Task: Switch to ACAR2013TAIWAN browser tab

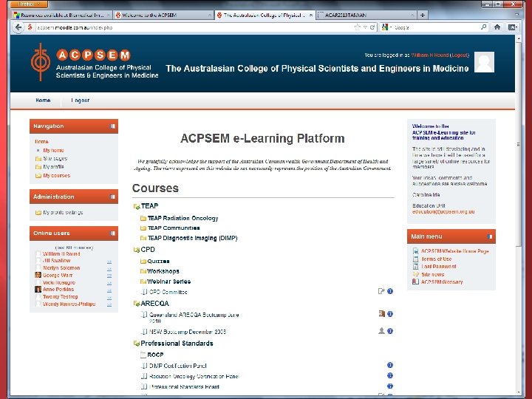Action: tap(366, 15)
